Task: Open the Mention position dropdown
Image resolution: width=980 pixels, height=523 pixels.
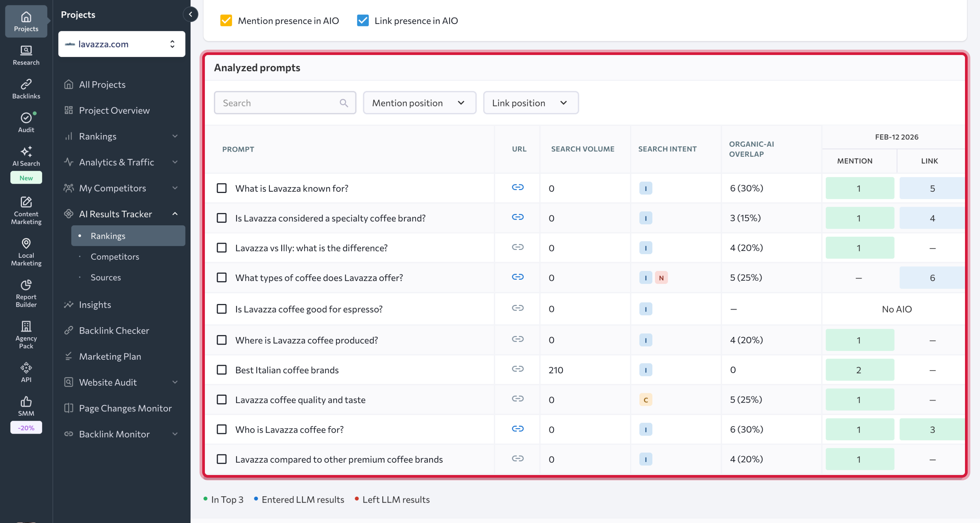Action: pyautogui.click(x=419, y=103)
